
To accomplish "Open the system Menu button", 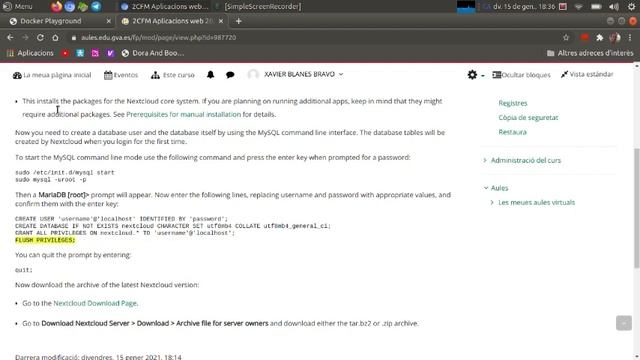I will (18, 6).
